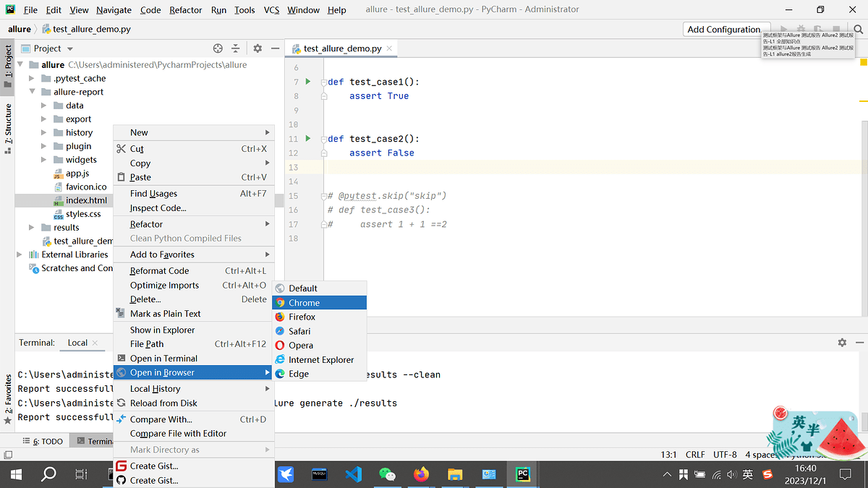Open the Refactor menu in menu bar
The width and height of the screenshot is (868, 488).
[186, 10]
